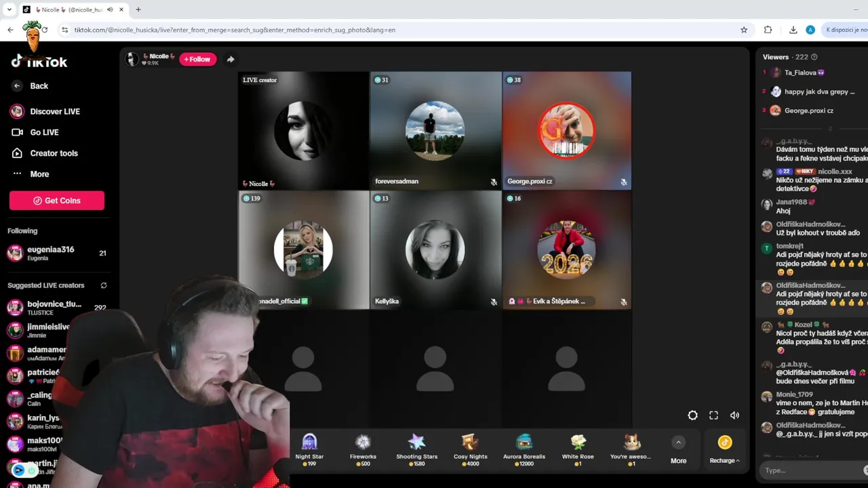Screen dimensions: 868x488
Task: Open adamamer suggested live creator
Action: (x=37, y=353)
